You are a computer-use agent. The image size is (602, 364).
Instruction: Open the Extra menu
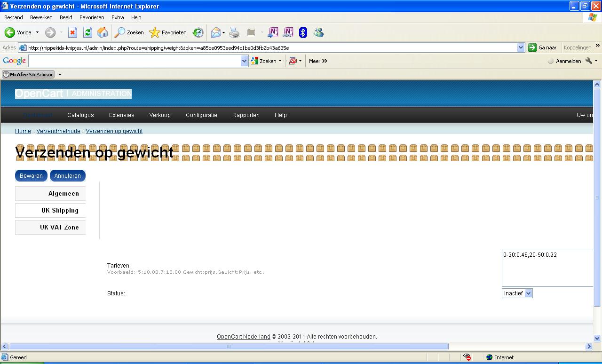[x=118, y=17]
